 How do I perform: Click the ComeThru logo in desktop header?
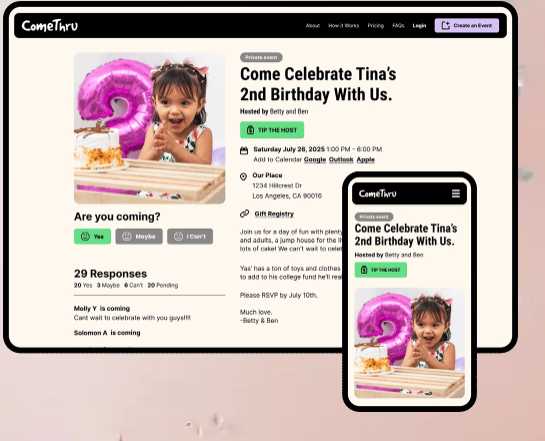[50, 26]
